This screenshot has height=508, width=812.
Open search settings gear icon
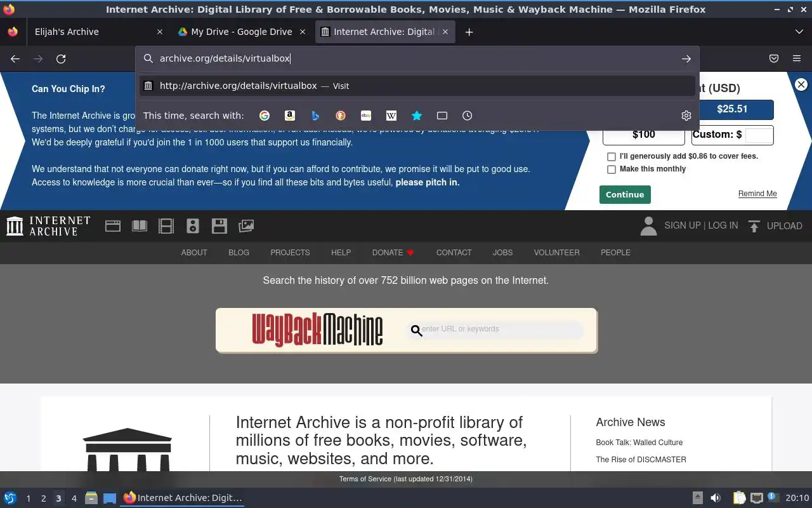(x=686, y=116)
